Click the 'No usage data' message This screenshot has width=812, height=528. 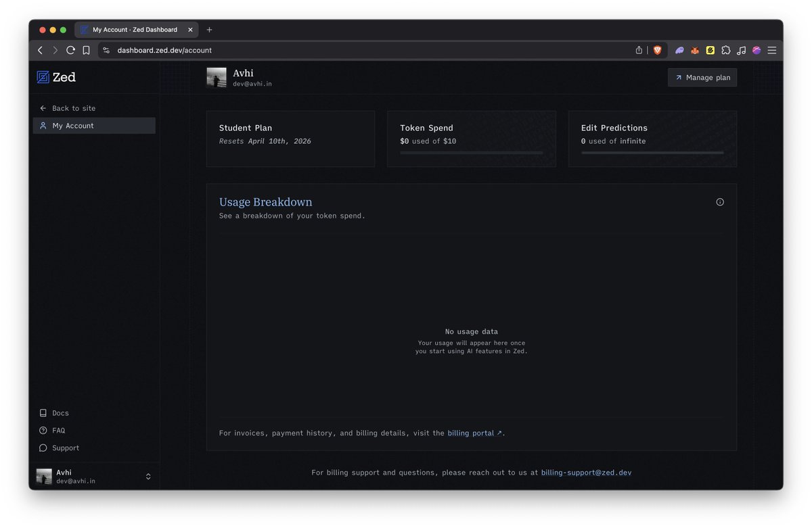(x=472, y=332)
